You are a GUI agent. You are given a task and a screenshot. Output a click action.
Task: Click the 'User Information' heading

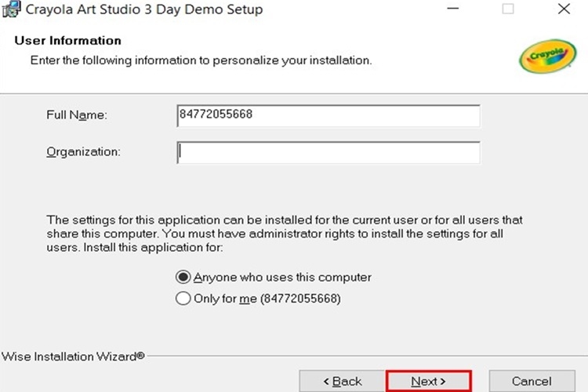68,40
